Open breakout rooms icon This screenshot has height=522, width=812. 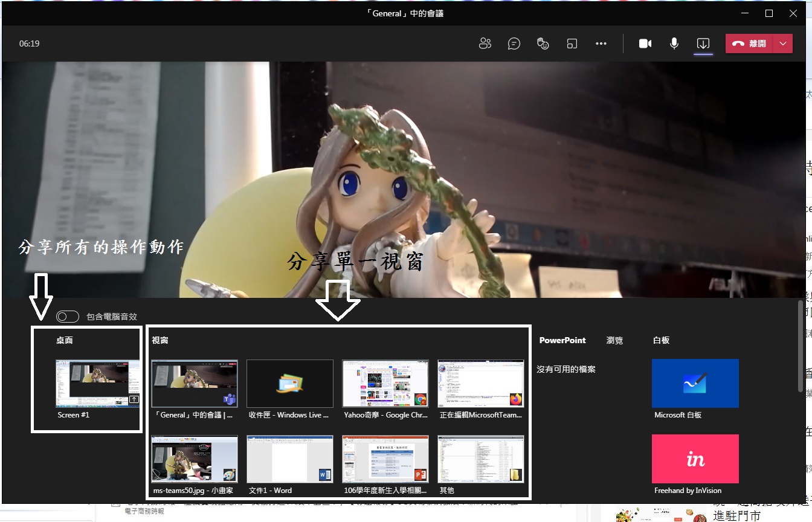572,43
